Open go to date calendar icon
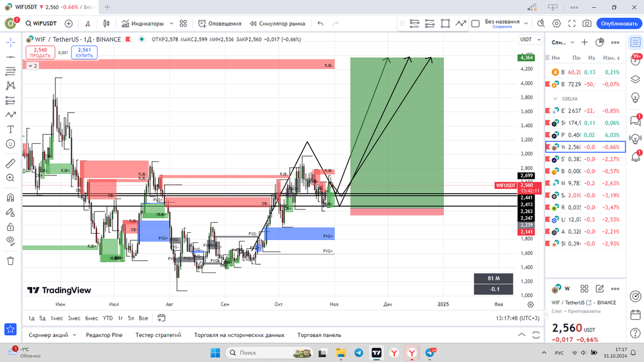Screen dimensions: 644x362 (161, 318)
